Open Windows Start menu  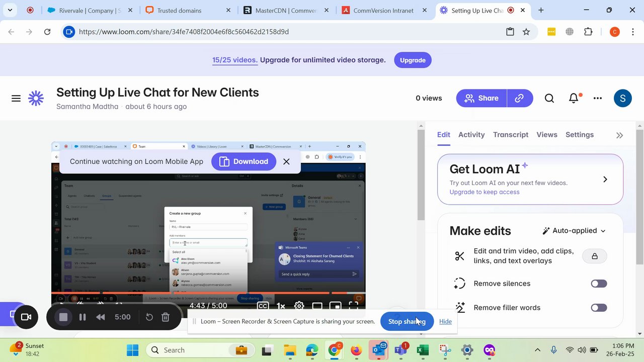pos(132,350)
